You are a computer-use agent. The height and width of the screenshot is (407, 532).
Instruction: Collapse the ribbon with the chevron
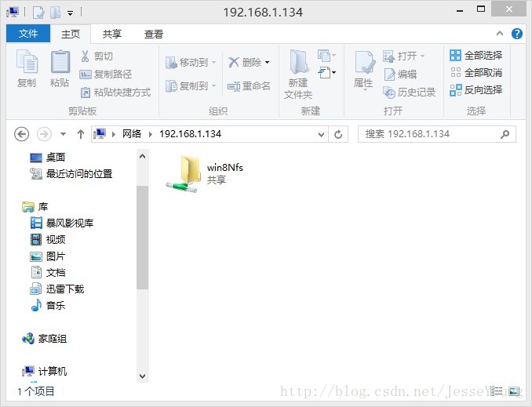pyautogui.click(x=499, y=33)
